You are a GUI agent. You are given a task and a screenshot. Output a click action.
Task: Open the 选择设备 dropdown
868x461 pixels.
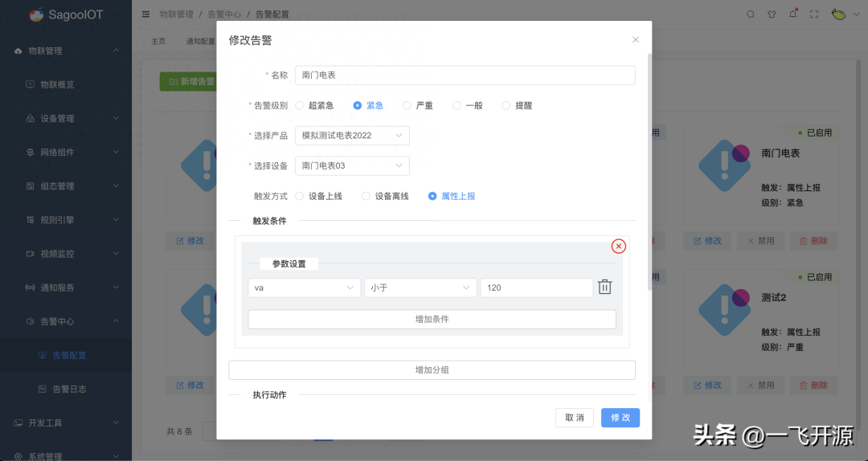click(352, 165)
